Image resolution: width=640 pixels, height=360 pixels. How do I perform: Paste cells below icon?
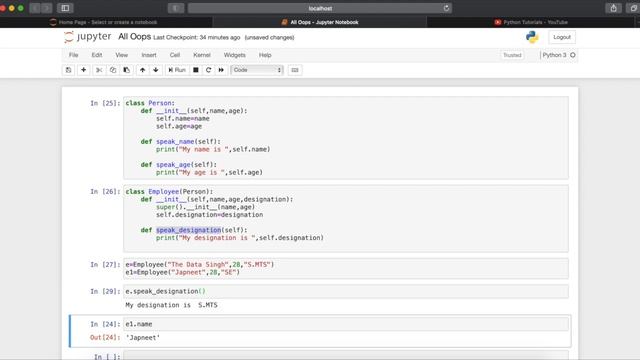tap(127, 70)
